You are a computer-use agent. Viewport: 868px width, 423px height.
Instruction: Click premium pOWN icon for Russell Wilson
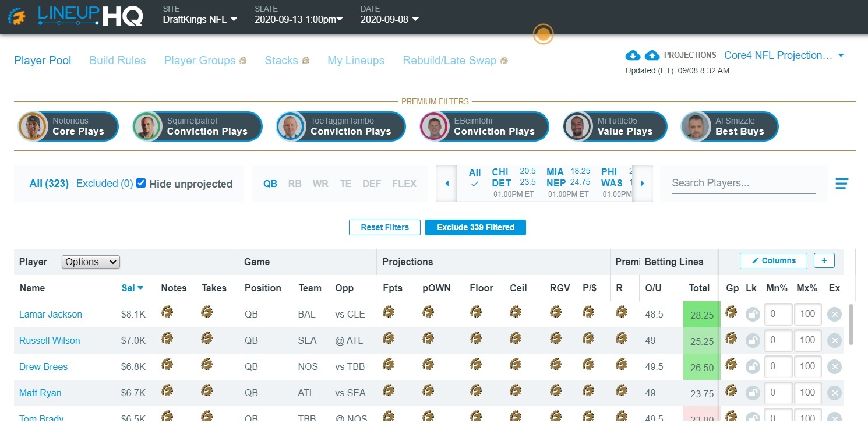pyautogui.click(x=428, y=339)
